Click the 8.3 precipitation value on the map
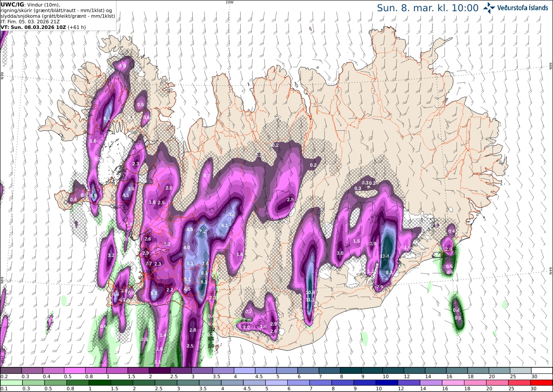The width and height of the screenshot is (553, 392). point(389,272)
